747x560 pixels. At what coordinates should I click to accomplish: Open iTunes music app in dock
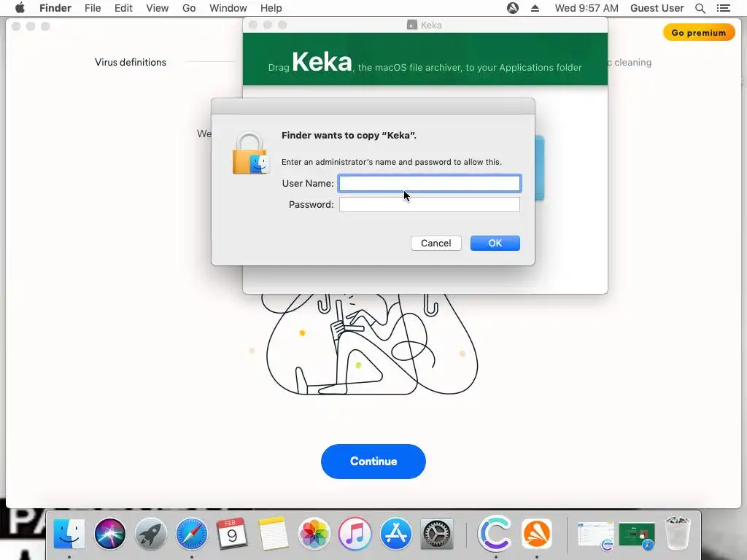[x=355, y=534]
